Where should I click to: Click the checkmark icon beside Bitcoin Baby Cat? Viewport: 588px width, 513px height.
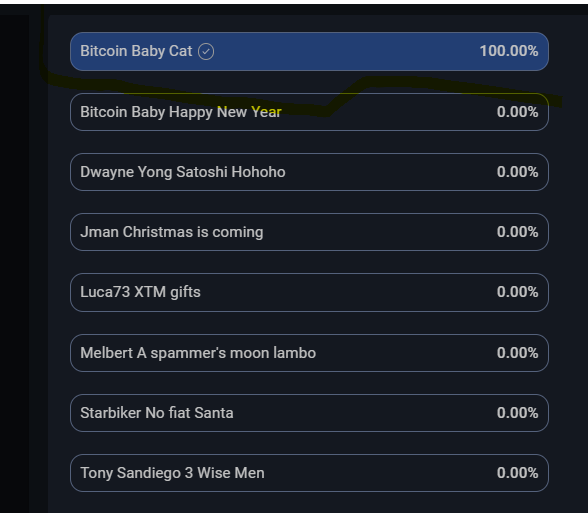(206, 51)
